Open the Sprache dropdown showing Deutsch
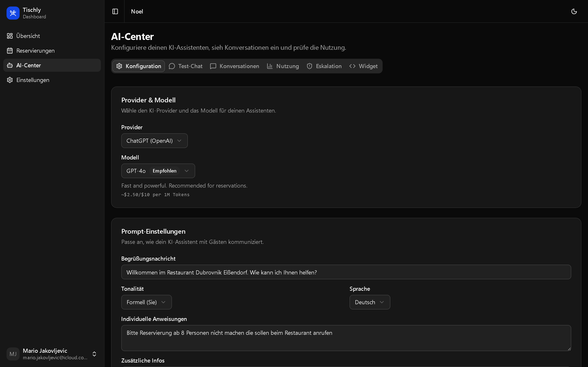Viewport: 588px width, 367px height. (370, 302)
